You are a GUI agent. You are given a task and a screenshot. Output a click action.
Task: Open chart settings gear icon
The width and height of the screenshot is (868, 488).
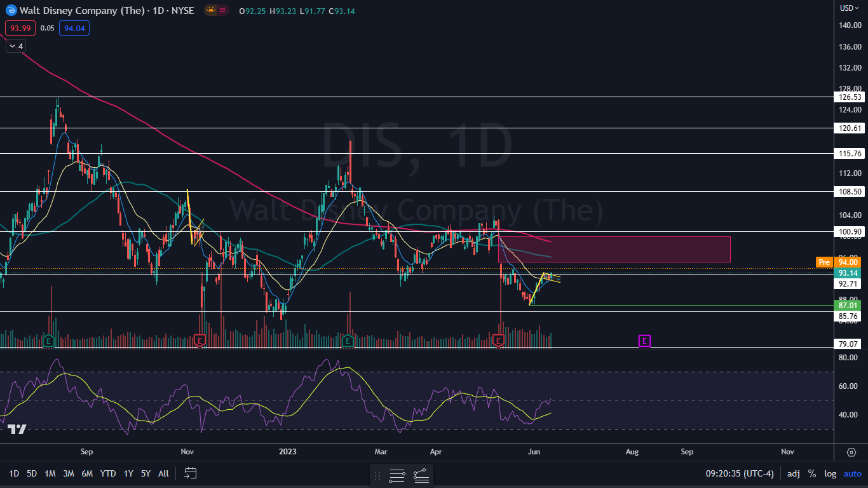(x=851, y=452)
